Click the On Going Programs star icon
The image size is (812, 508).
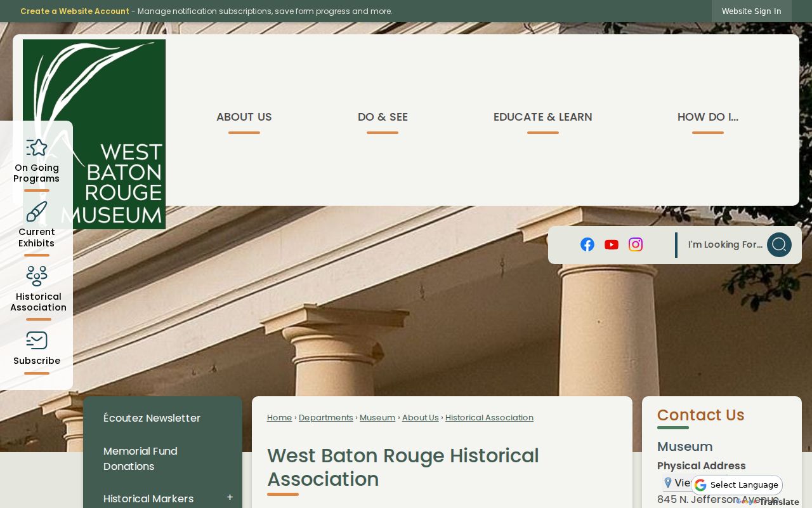pos(37,148)
